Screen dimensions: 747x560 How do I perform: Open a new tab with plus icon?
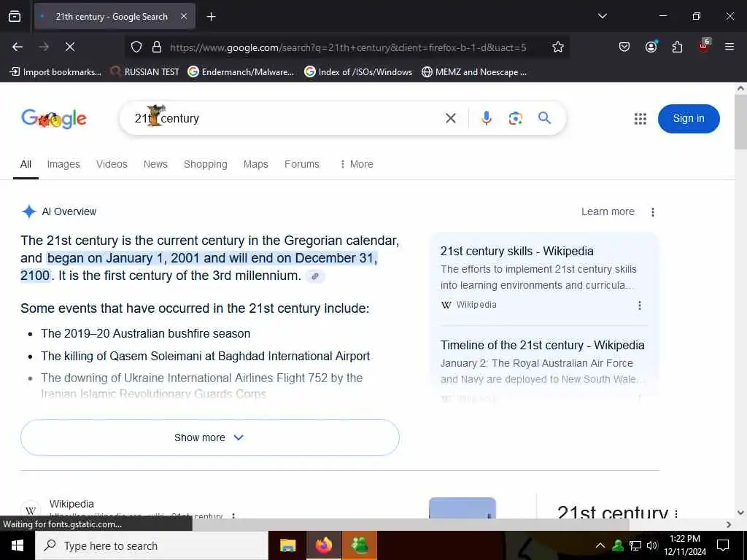pyautogui.click(x=211, y=17)
